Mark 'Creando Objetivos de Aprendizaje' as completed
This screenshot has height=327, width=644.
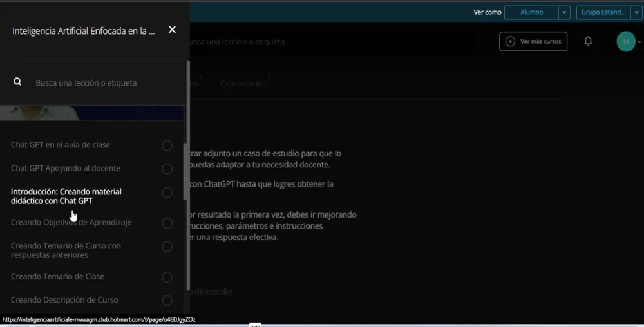click(167, 223)
